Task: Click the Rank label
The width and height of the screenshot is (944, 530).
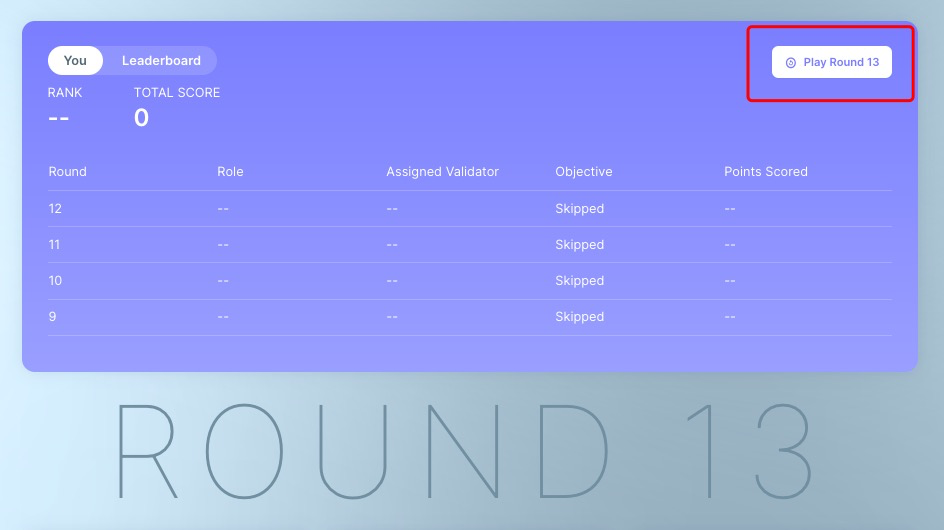Action: [65, 93]
